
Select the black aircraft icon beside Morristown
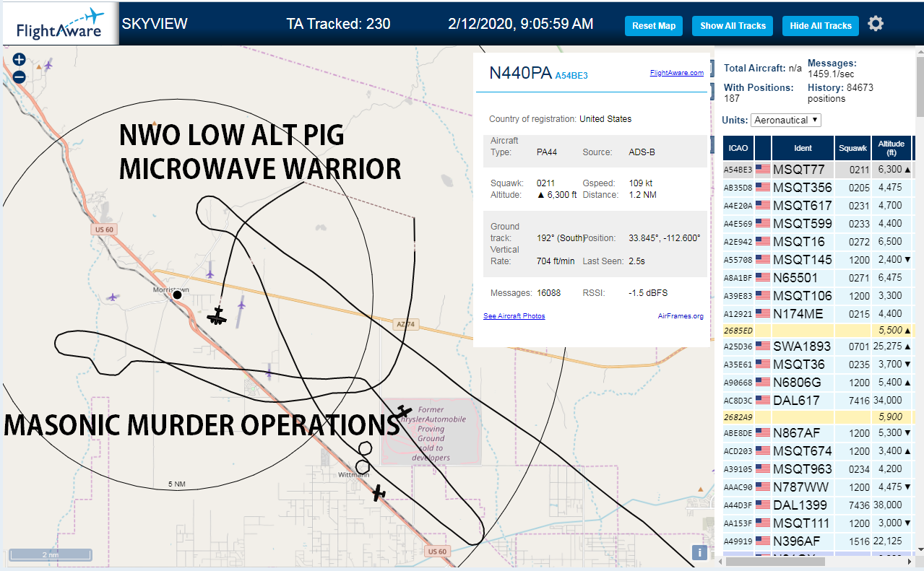tap(217, 315)
